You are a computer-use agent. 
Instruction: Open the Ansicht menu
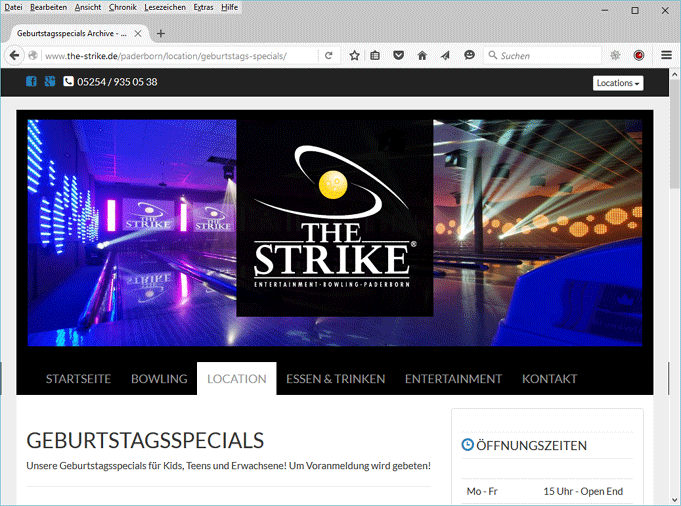pos(88,7)
